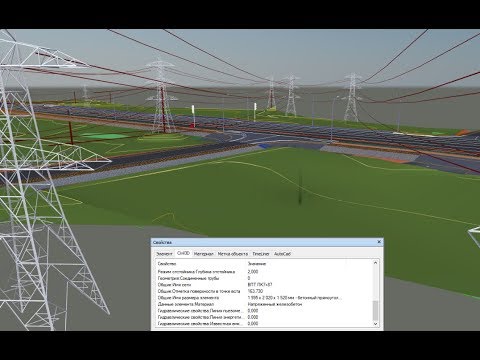Click the properties list scrollbar thumb
This screenshot has height=360, width=480.
click(x=375, y=310)
